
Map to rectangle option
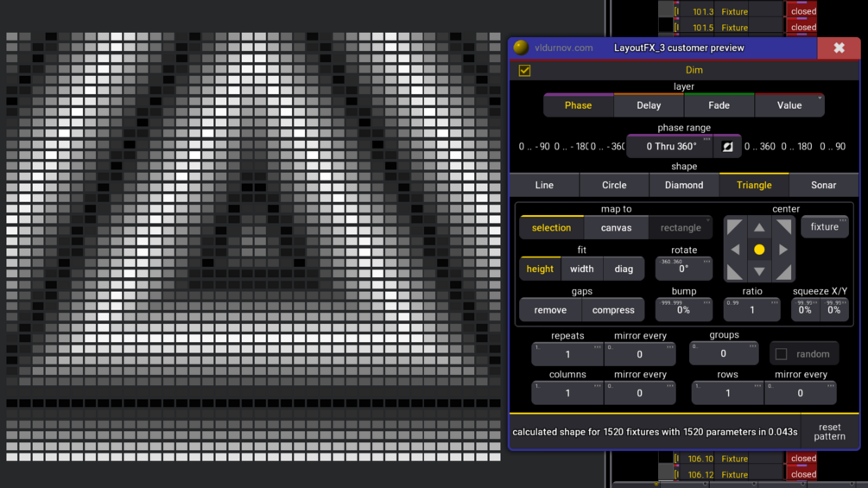(x=681, y=227)
